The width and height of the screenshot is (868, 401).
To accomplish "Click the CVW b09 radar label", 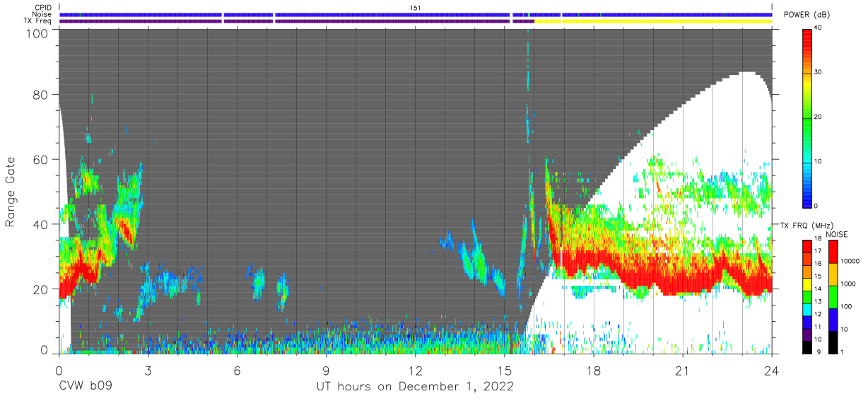I will (85, 387).
